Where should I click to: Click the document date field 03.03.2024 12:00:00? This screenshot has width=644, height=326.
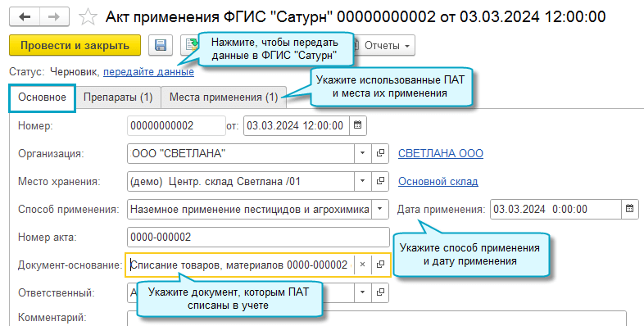(x=297, y=125)
